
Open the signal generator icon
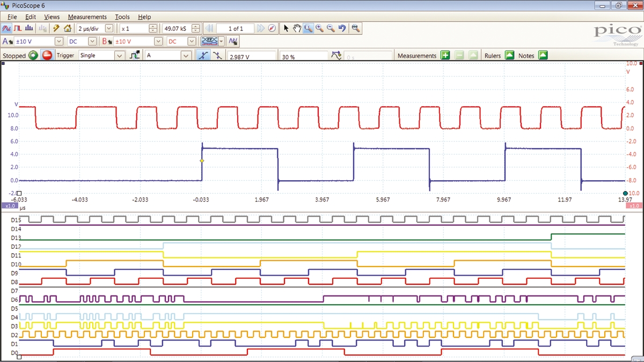233,41
